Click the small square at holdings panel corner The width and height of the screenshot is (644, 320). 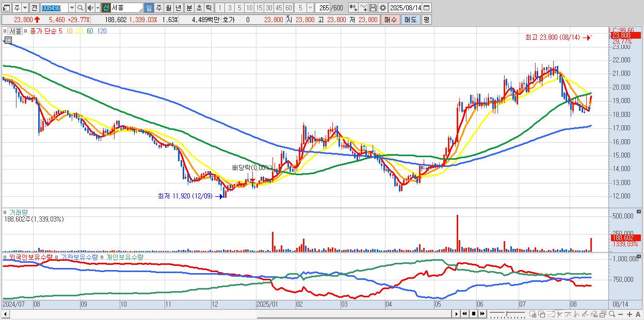(640, 256)
